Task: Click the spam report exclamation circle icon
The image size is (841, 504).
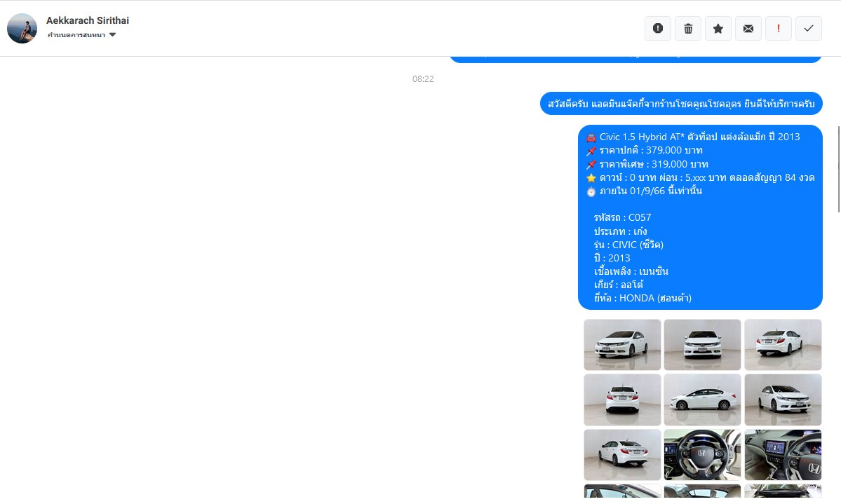Action: point(657,29)
